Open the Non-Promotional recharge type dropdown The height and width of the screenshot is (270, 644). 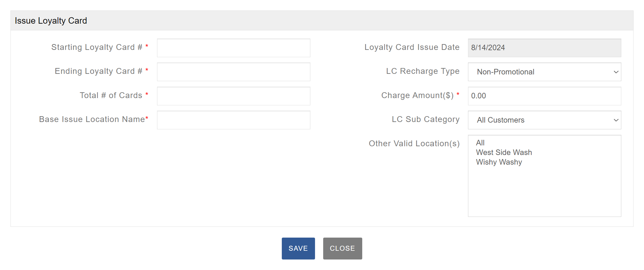click(x=544, y=72)
